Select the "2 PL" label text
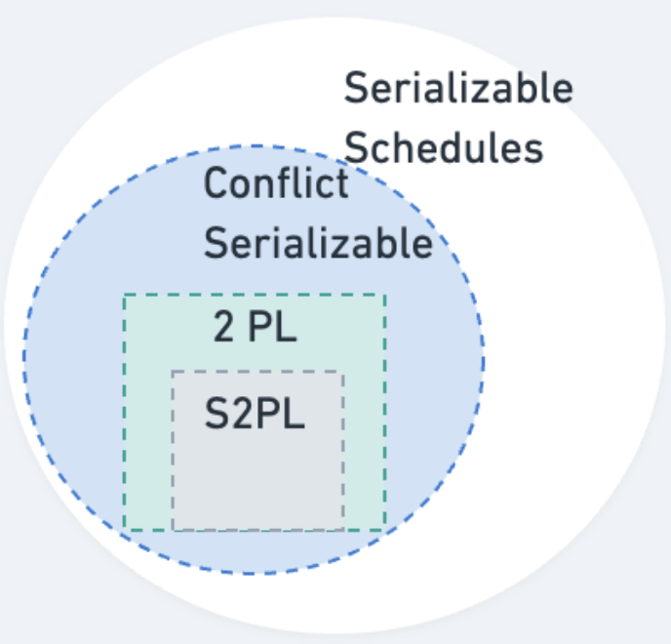 click(x=255, y=328)
